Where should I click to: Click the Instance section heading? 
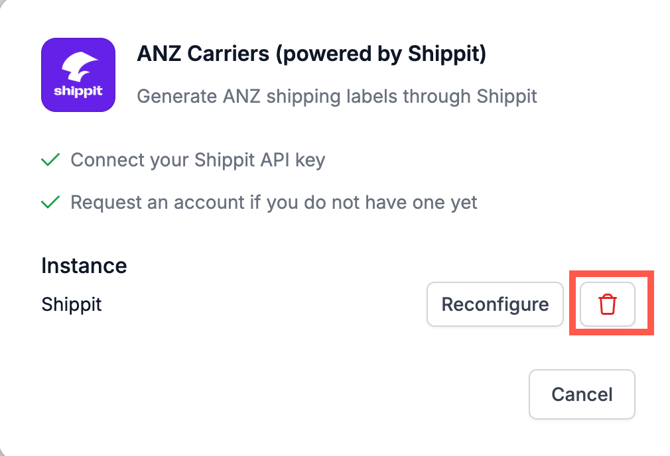pyautogui.click(x=84, y=266)
